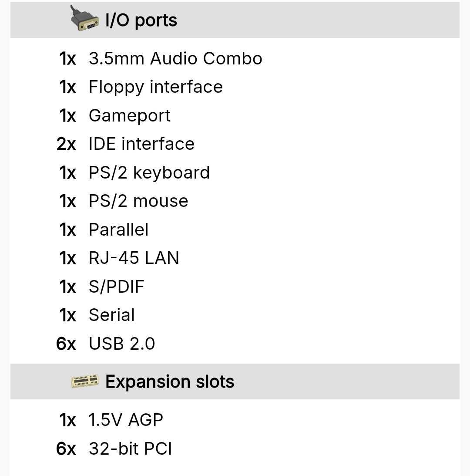Select the Parallel port entry
Image resolution: width=470 pixels, height=476 pixels.
pyautogui.click(x=118, y=230)
